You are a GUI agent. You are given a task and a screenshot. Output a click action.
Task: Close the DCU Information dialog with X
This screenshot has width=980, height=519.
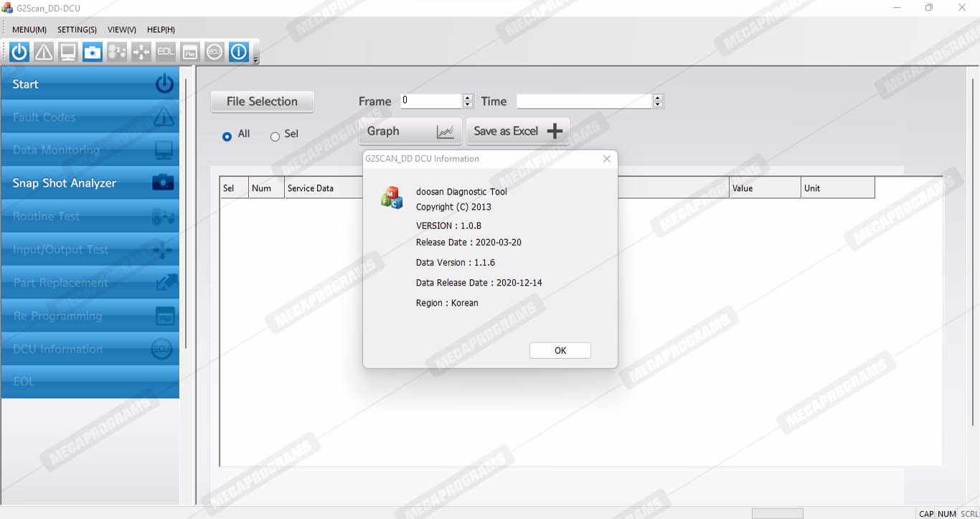click(x=607, y=159)
